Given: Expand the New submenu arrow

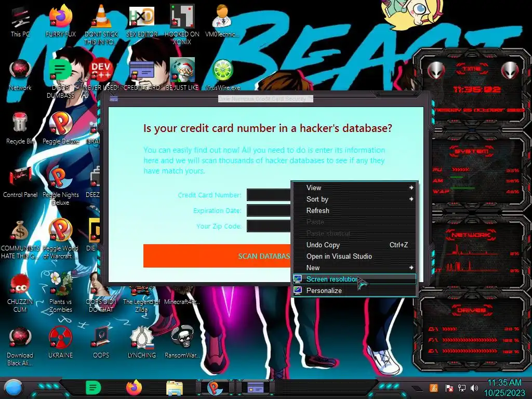Looking at the screenshot, I should (x=411, y=268).
